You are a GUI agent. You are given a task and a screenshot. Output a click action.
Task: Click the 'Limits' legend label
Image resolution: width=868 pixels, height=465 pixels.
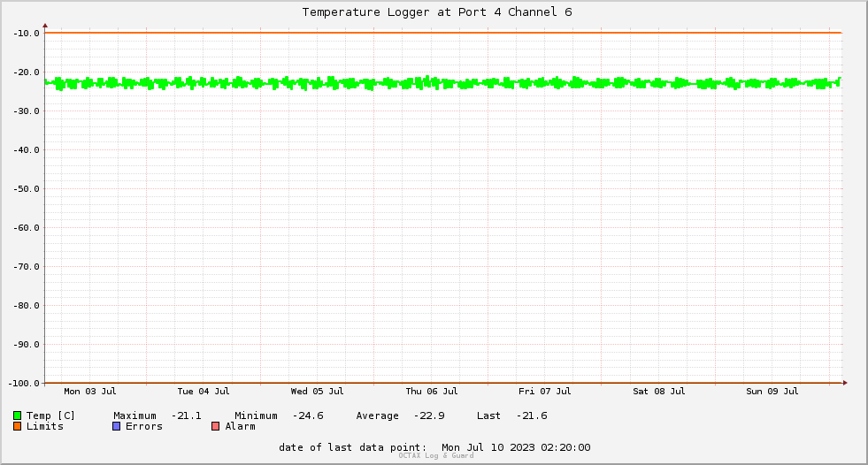point(45,426)
